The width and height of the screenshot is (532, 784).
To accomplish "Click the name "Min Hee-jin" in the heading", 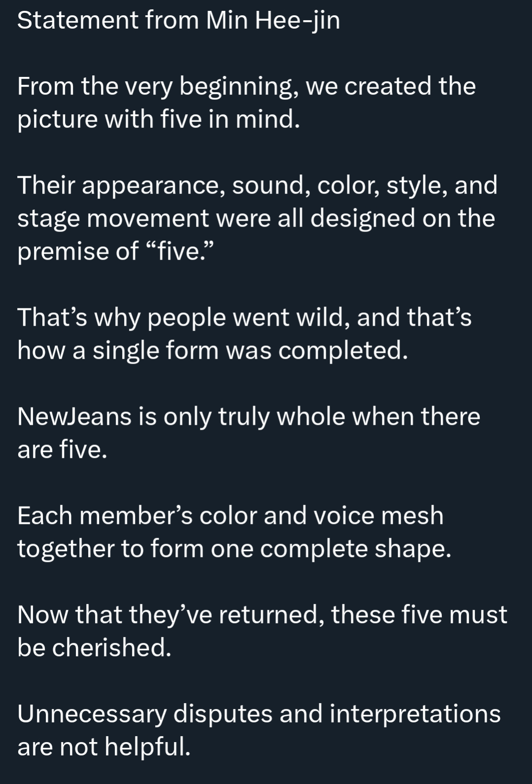I will pyautogui.click(x=273, y=21).
